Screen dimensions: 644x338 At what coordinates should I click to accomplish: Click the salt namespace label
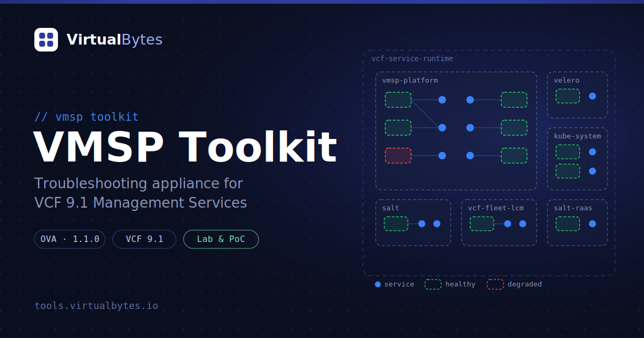(391, 208)
